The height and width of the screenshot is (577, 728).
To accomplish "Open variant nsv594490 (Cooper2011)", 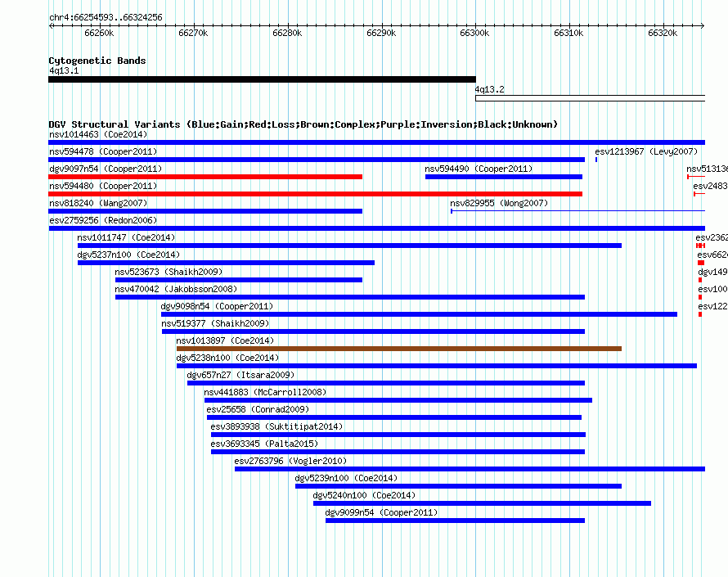I will 479,169.
